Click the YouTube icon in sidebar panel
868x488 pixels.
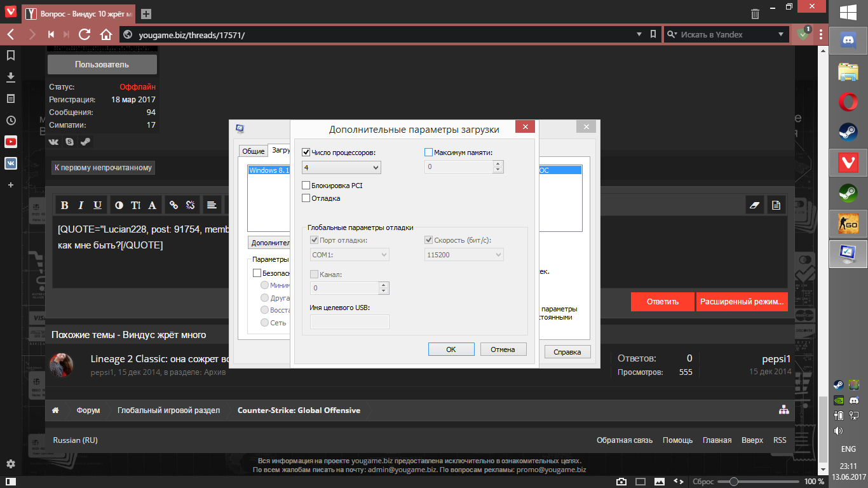pyautogui.click(x=11, y=142)
